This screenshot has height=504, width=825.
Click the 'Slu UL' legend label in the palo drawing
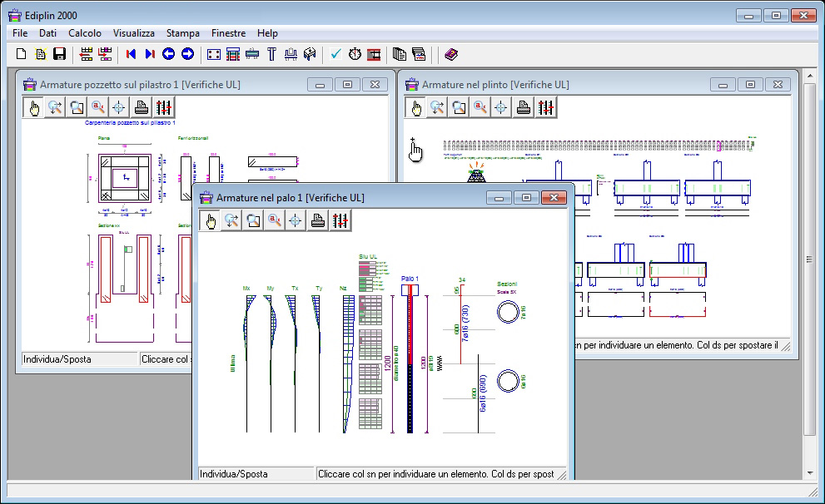pos(368,256)
